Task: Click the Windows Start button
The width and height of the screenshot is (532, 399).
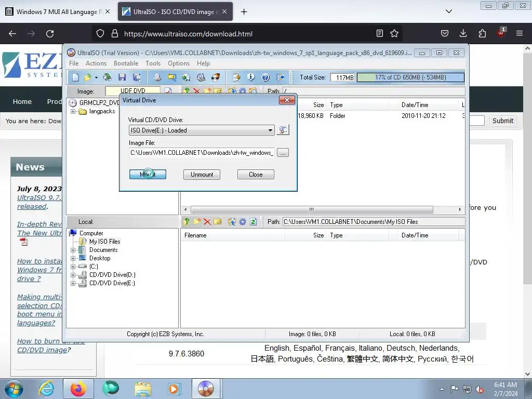Action: (14, 389)
